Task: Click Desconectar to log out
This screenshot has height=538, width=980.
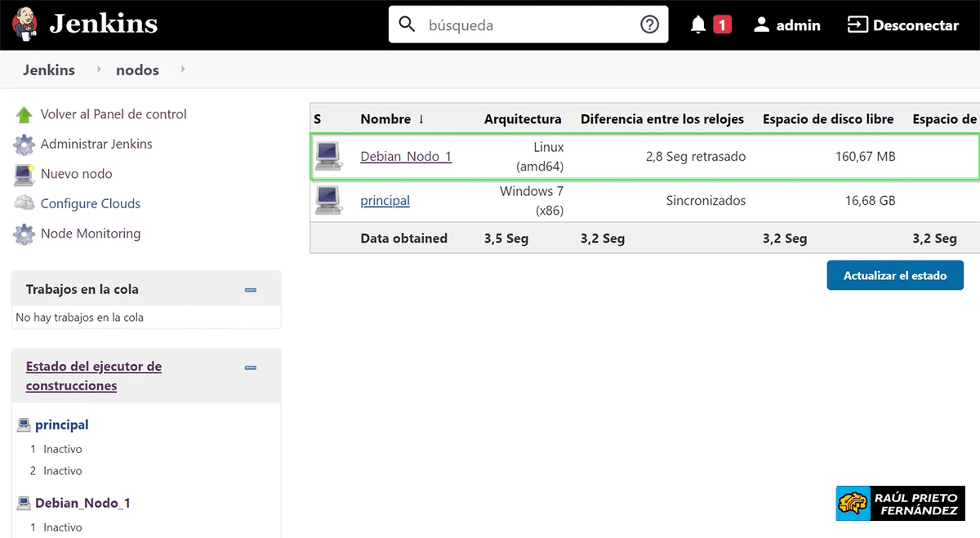Action: [x=903, y=25]
